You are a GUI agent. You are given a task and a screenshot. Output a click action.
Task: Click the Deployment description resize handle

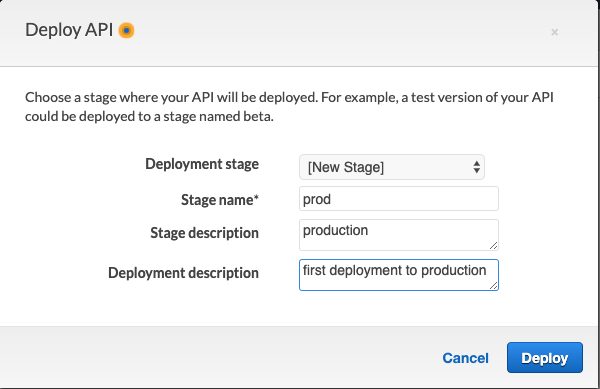click(494, 286)
